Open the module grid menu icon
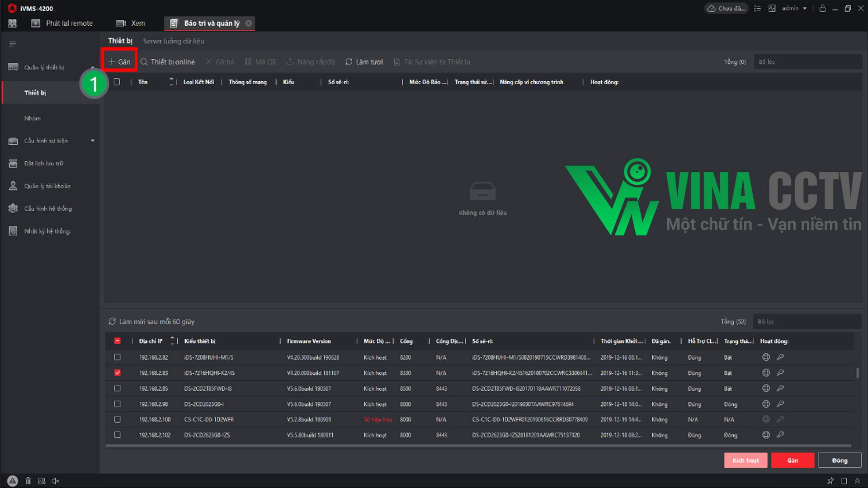The image size is (868, 488). coord(12,23)
